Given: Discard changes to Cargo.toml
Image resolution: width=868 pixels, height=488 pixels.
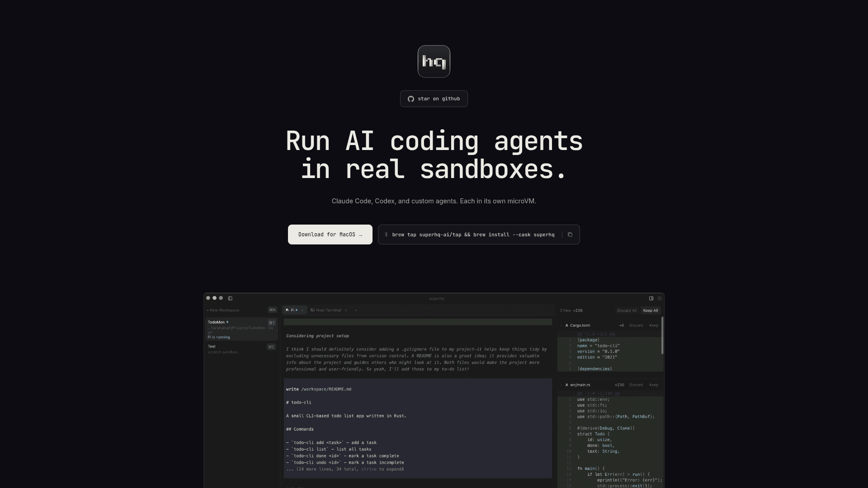Looking at the screenshot, I should (636, 325).
